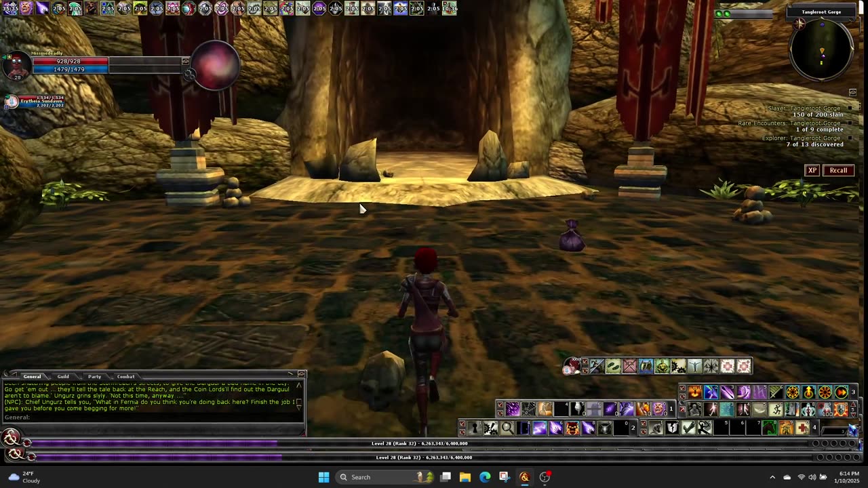The height and width of the screenshot is (488, 868).
Task: Use the magnifying glass Search skill on hotbar 2
Action: (x=507, y=428)
